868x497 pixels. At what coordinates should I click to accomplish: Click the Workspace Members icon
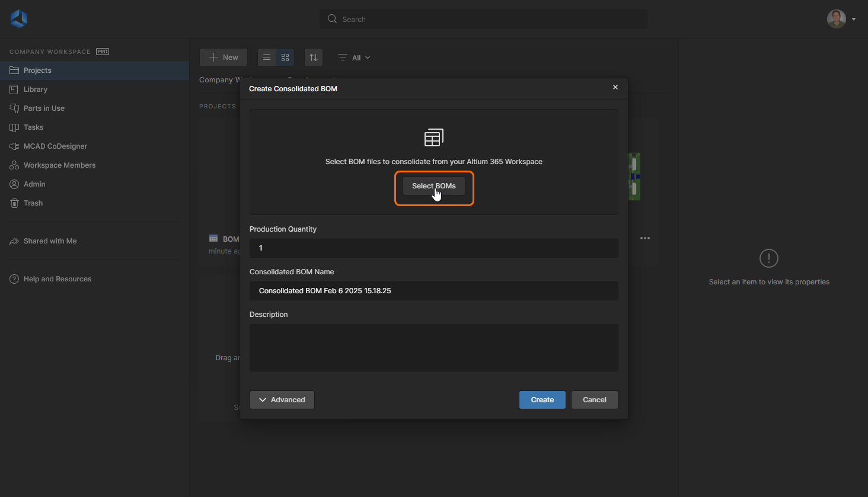click(14, 165)
